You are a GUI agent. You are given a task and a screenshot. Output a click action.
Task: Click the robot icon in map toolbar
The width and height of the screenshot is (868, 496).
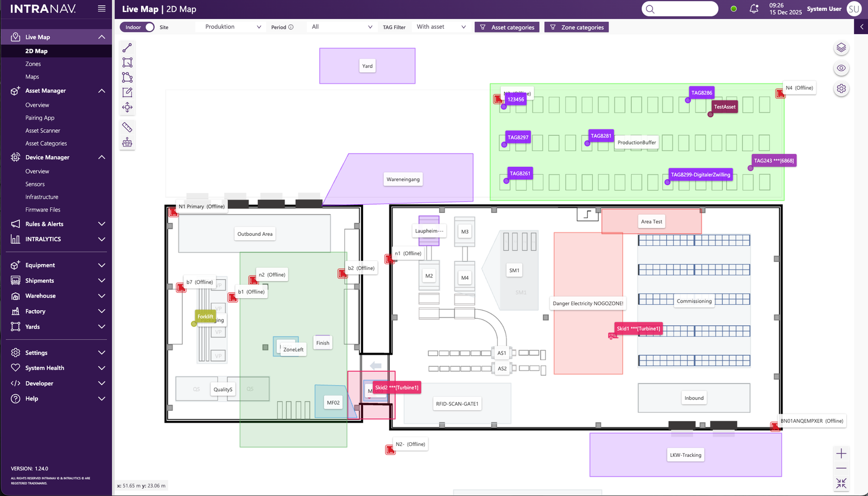127,142
